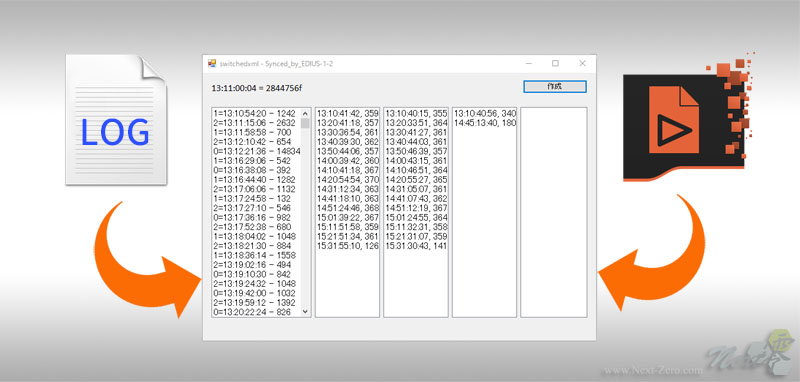This screenshot has width=800, height=382.
Task: Select entry 13:10:40:15, 355
Action: (416, 113)
